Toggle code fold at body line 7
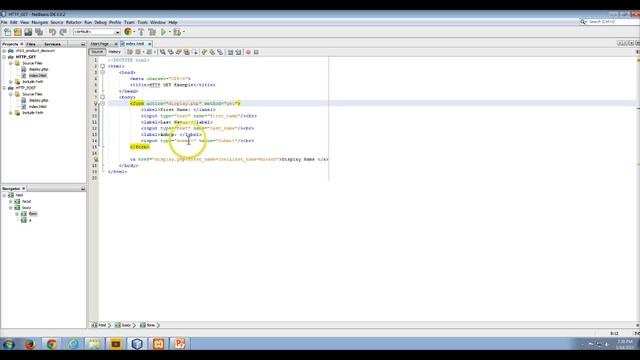Image resolution: width=640 pixels, height=360 pixels. (x=102, y=97)
